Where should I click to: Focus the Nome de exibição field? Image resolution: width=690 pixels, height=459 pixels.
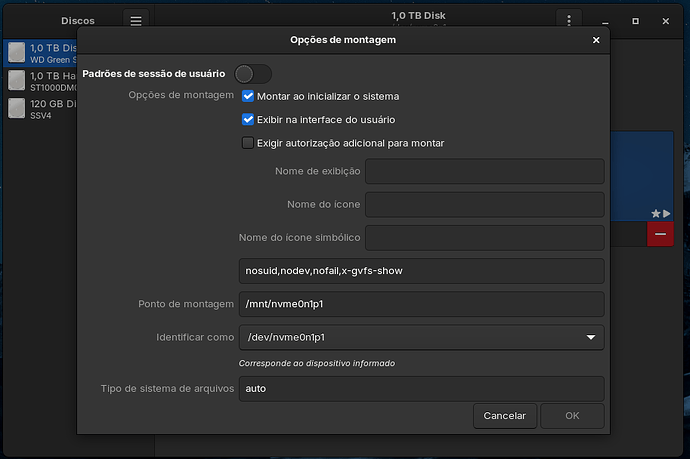[x=484, y=171]
